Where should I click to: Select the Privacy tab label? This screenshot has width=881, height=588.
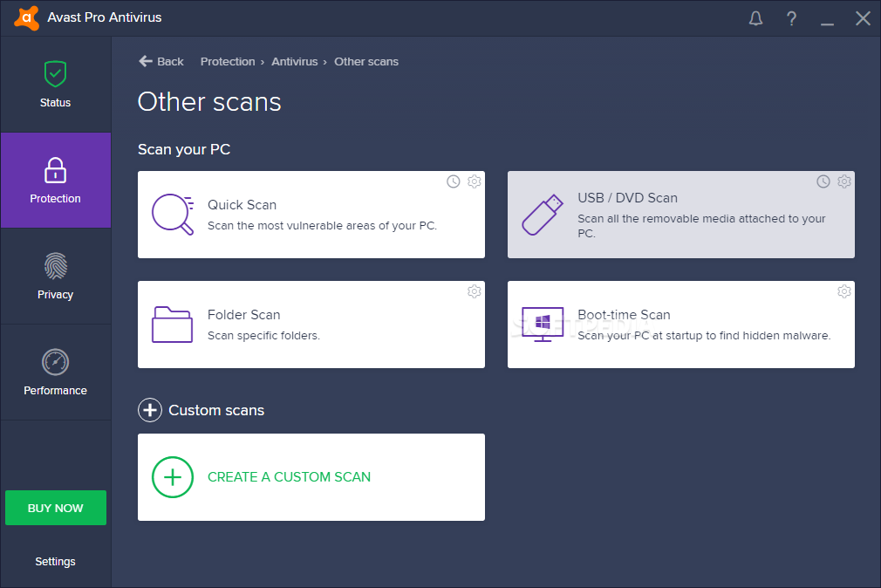[x=55, y=295]
